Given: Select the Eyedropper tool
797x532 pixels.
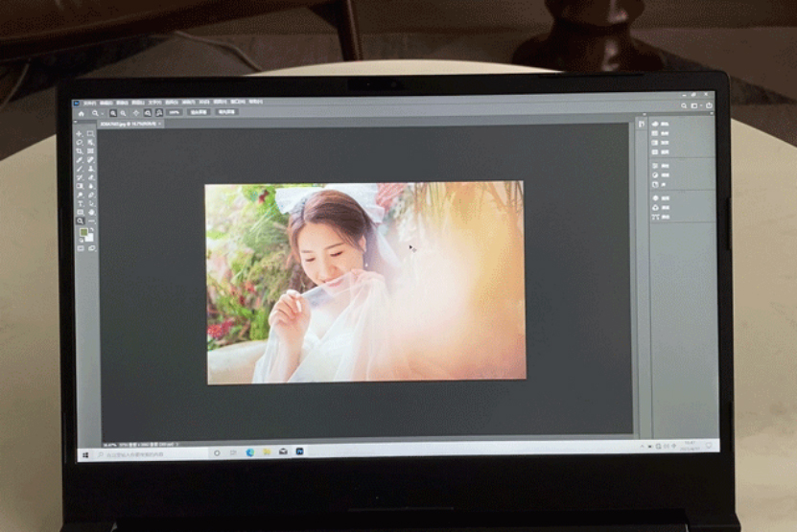Looking at the screenshot, I should 79,160.
